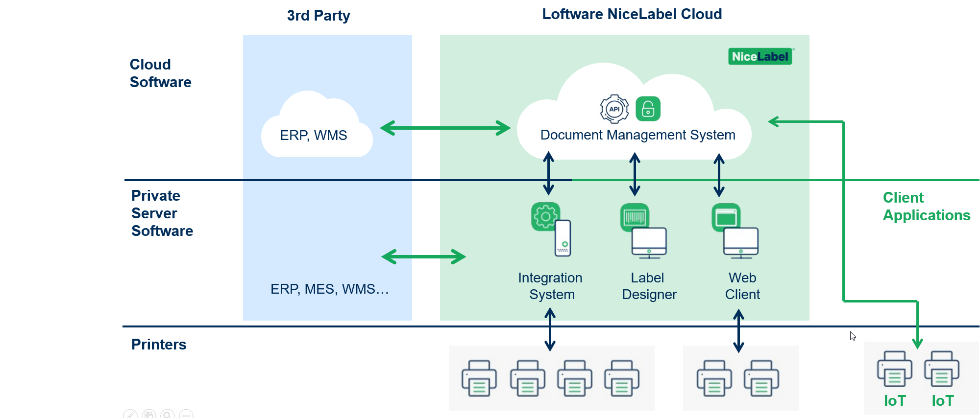
Task: Click the ERP, WMS cloud shape
Action: click(x=317, y=125)
